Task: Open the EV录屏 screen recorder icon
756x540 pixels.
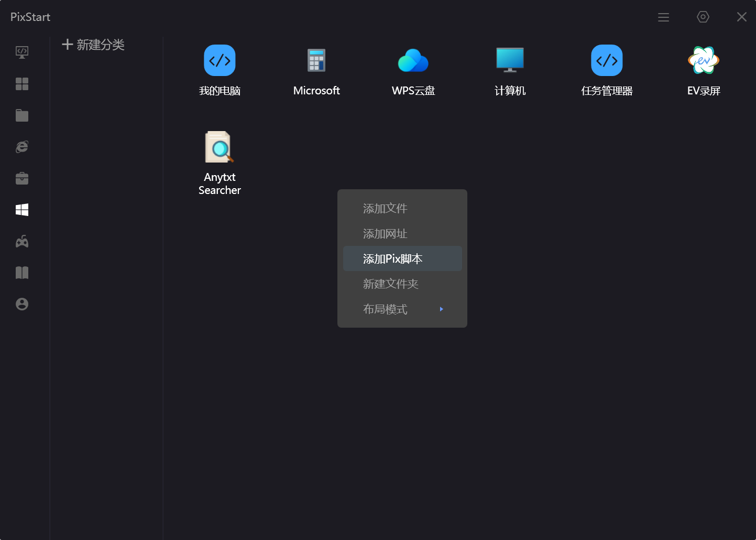Action: (x=703, y=61)
